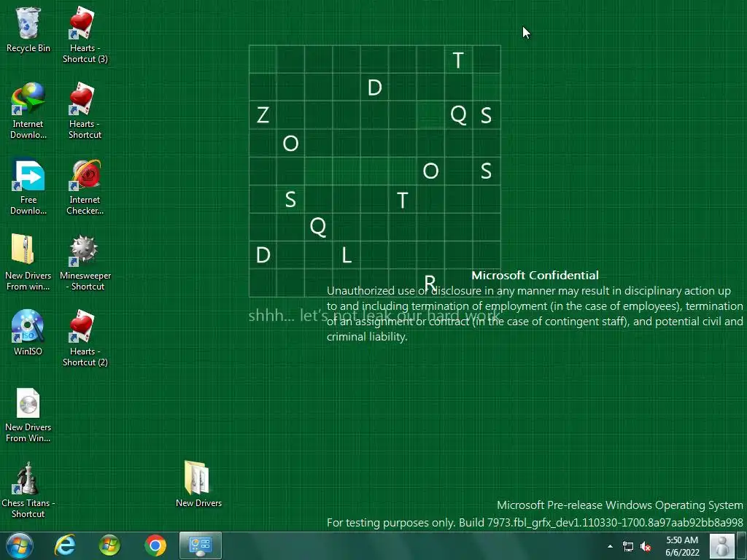Click the Microsoft Confidential heading
This screenshot has width=747, height=560.
tap(535, 275)
